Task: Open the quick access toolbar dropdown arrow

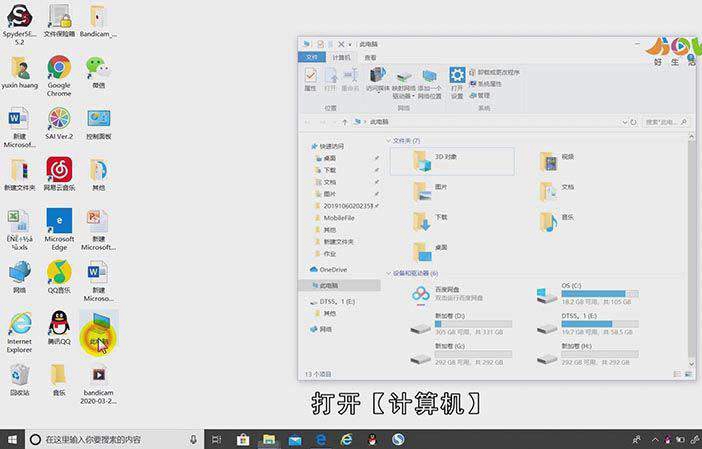Action: 350,44
